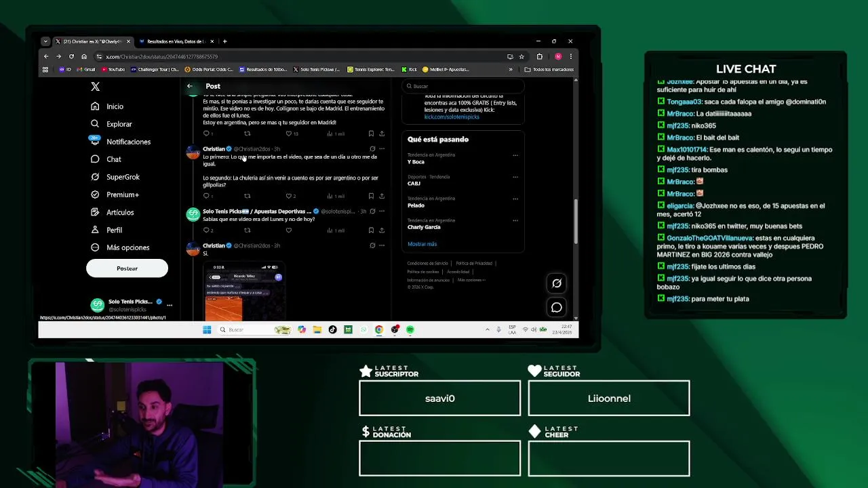Like the top tweet with 13 likes
The height and width of the screenshot is (488, 868).
(288, 134)
